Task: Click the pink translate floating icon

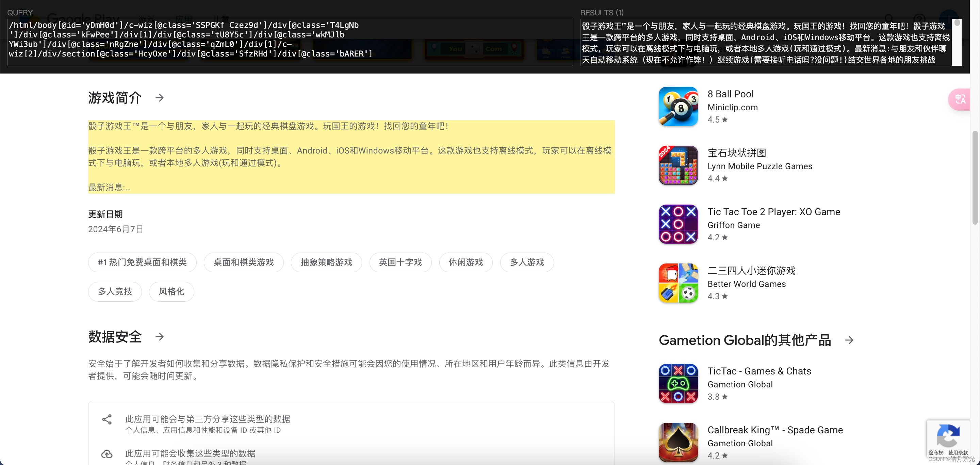Action: click(960, 100)
